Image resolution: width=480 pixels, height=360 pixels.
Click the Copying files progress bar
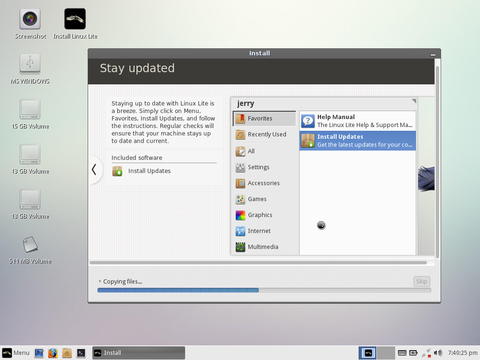264,290
